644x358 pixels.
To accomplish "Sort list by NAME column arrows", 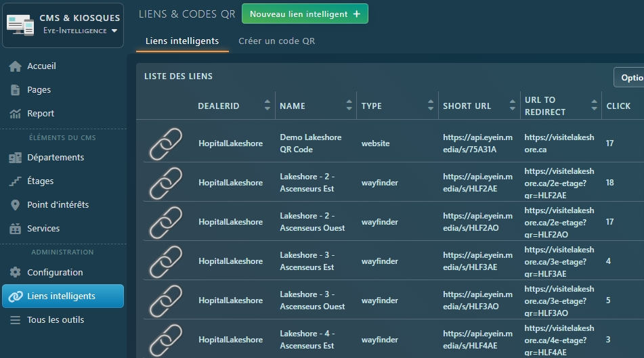I will 349,106.
